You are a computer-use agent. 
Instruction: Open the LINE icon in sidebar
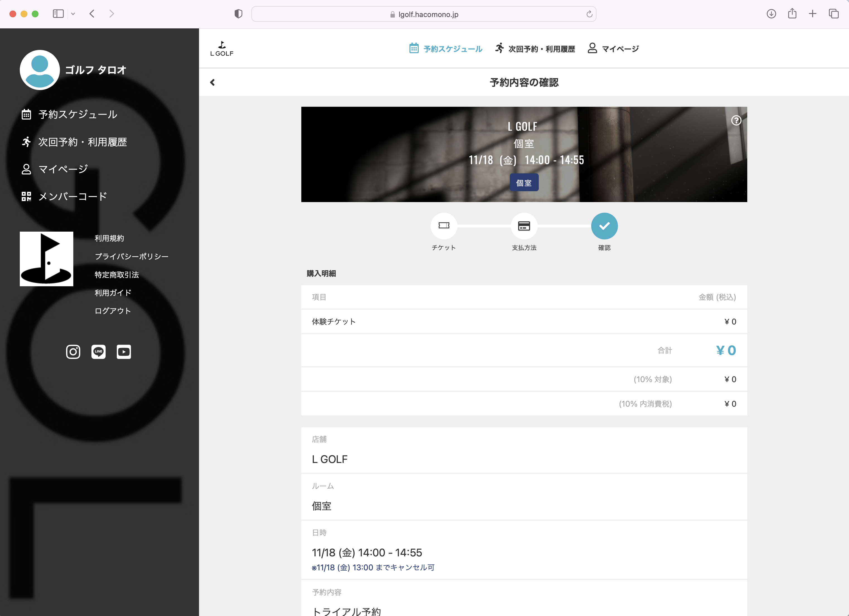(x=98, y=352)
